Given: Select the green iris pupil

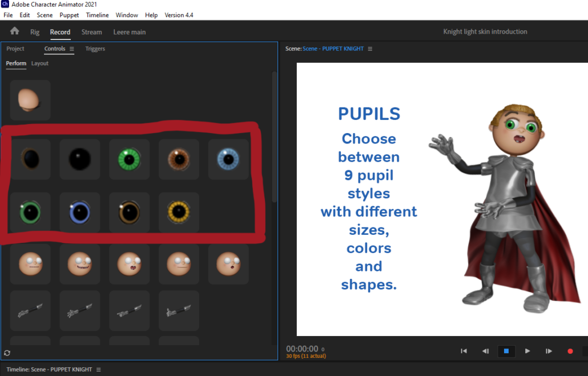Looking at the screenshot, I should pyautogui.click(x=130, y=159).
